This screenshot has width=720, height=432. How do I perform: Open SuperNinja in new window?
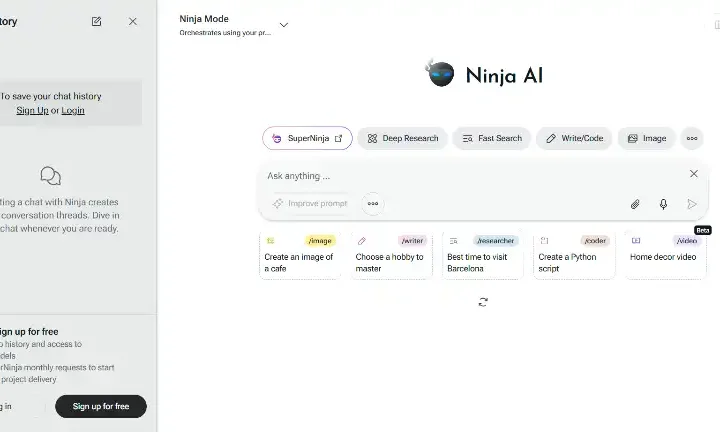pos(307,138)
